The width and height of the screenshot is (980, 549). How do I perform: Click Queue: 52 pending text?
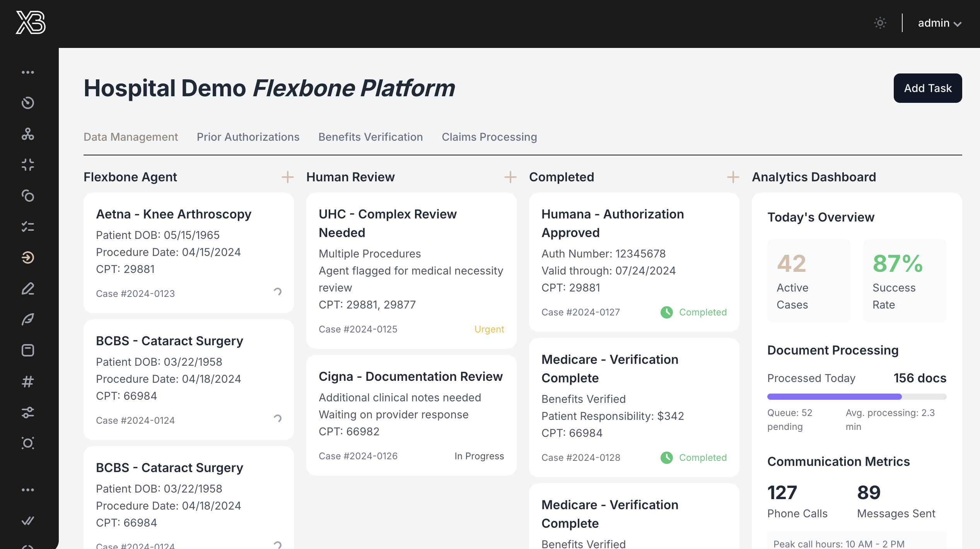790,420
